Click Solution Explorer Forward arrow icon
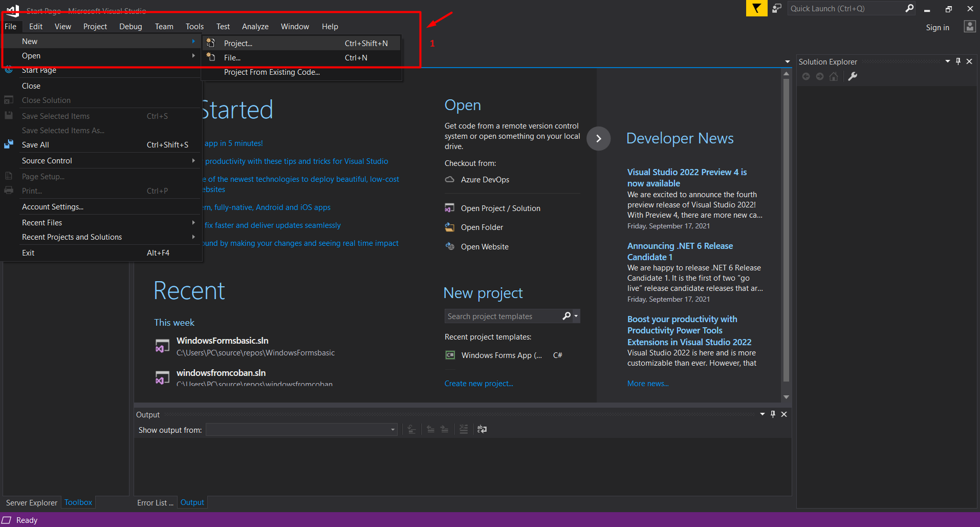This screenshot has width=980, height=527. (x=820, y=76)
